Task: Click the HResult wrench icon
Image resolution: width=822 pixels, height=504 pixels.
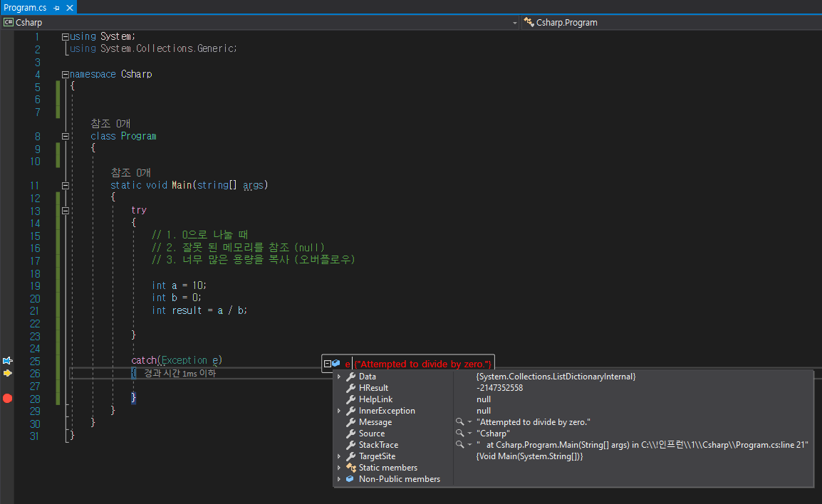Action: point(350,388)
